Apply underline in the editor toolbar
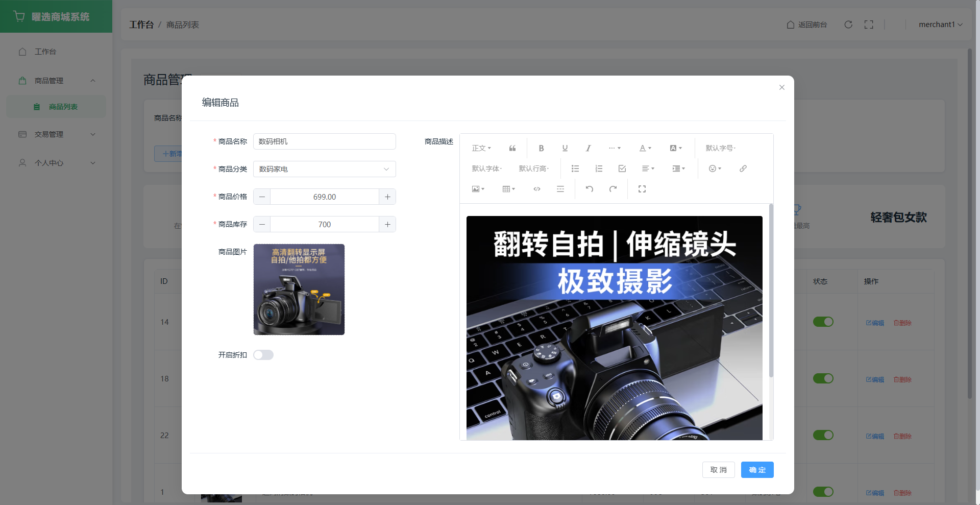This screenshot has width=980, height=505. (x=565, y=148)
